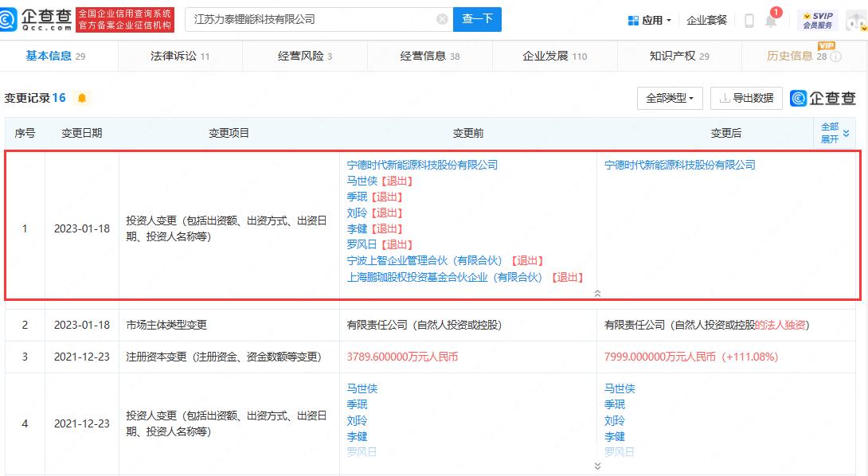Clear the search box with the X icon
The width and height of the screenshot is (868, 476).
(442, 19)
